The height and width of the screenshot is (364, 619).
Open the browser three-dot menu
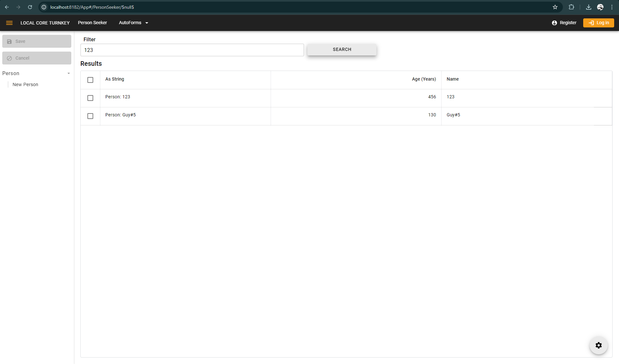point(612,7)
